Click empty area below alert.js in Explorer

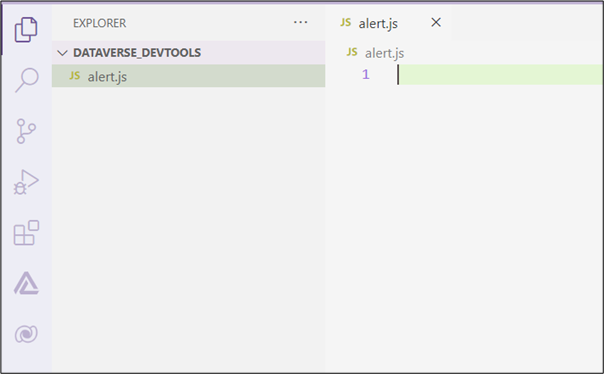188,227
